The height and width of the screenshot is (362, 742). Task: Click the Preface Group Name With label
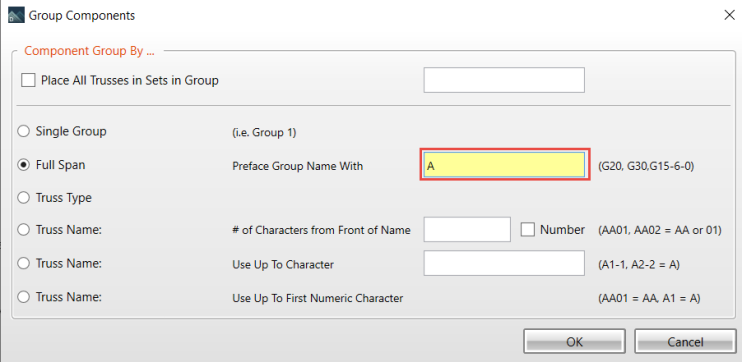298,167
